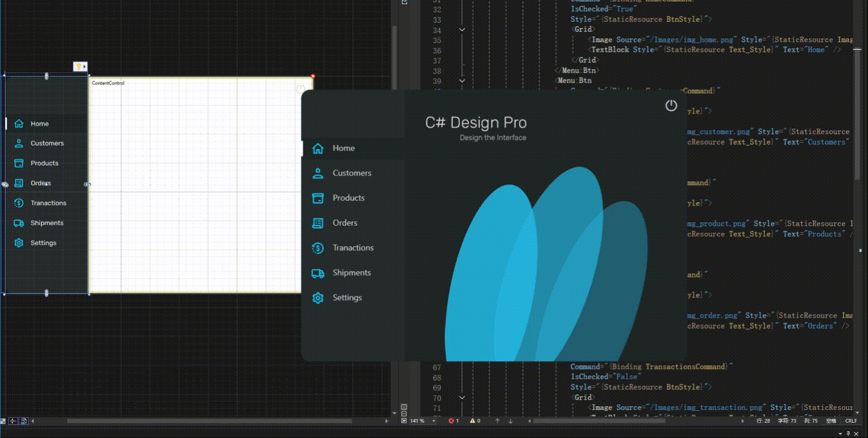The image size is (868, 438).
Task: Click designer scrollbar left arrow
Action: (x=33, y=421)
